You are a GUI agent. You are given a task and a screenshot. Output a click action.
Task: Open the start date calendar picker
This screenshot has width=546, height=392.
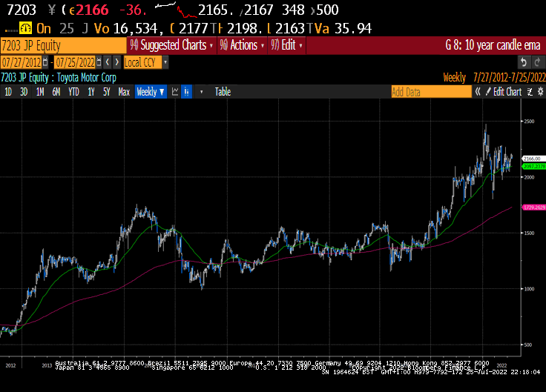pos(45,62)
